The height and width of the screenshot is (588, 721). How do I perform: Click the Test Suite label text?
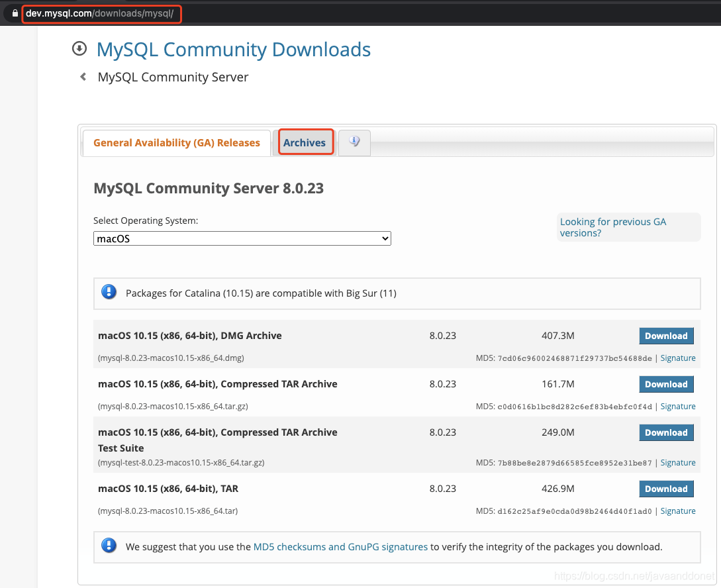(x=121, y=448)
